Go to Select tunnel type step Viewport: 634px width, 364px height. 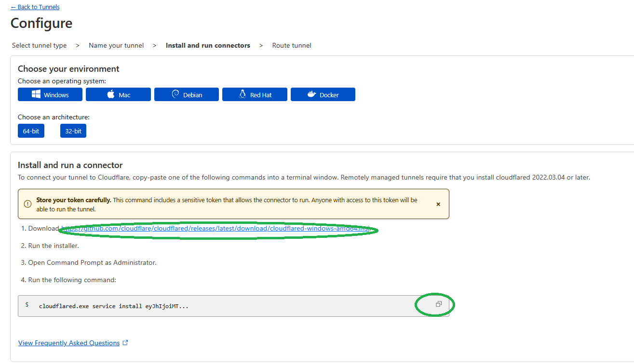click(39, 45)
